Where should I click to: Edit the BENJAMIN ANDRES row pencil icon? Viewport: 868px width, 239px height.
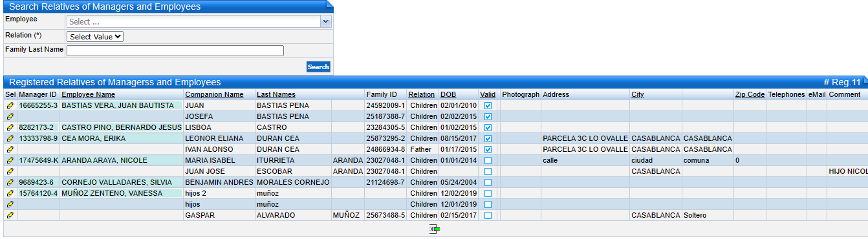[10, 182]
